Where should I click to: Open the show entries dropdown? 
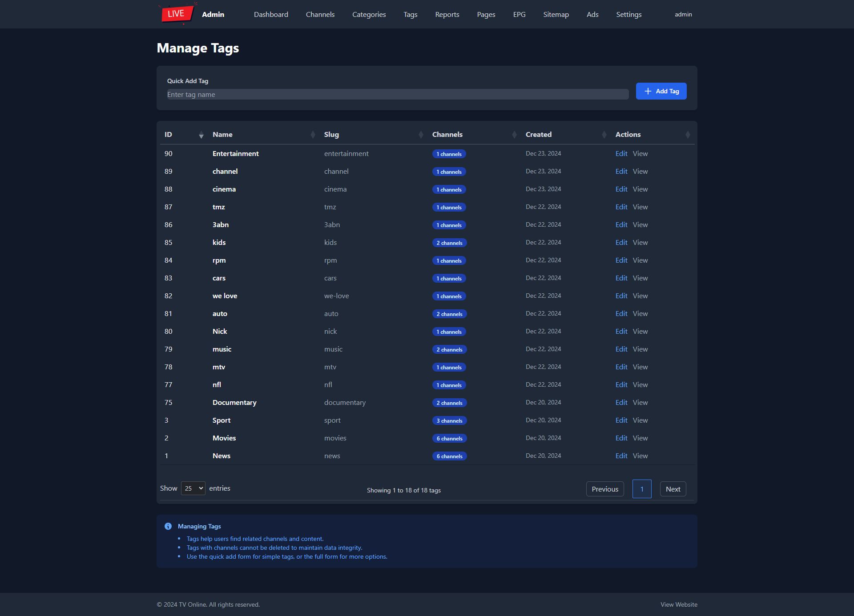(193, 488)
